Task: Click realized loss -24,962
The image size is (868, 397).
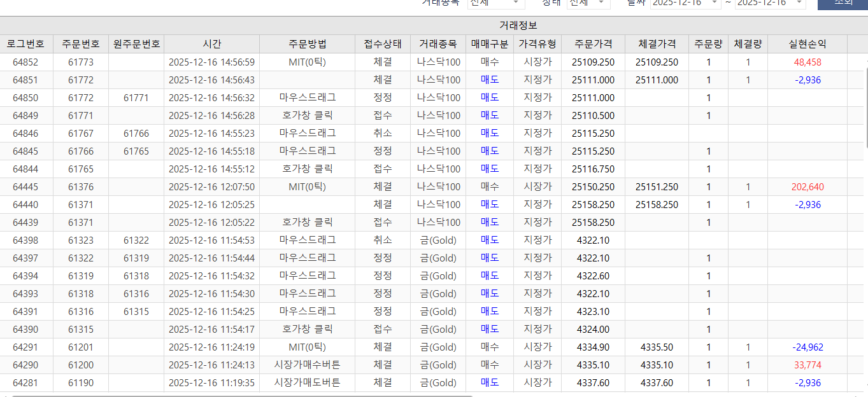Action: coord(808,347)
